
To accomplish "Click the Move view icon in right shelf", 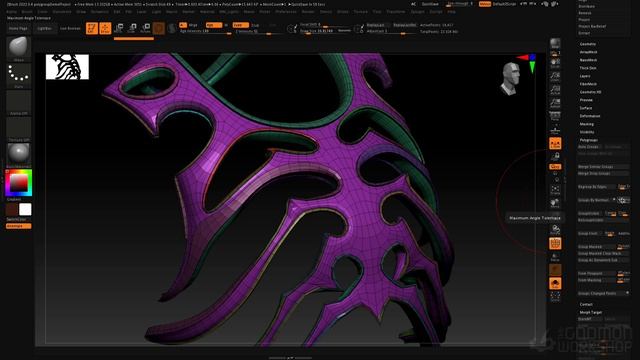I will [x=555, y=203].
